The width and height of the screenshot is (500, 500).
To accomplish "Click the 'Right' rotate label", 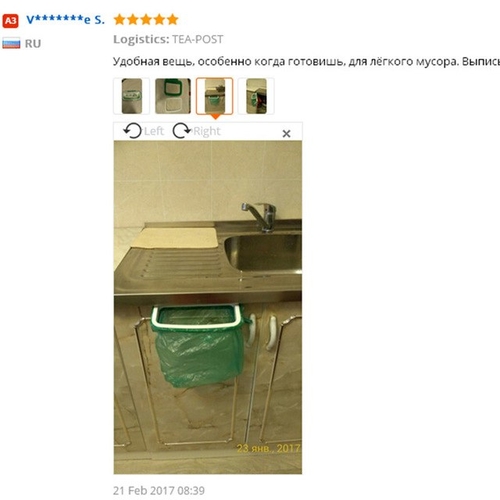I will coord(207,131).
